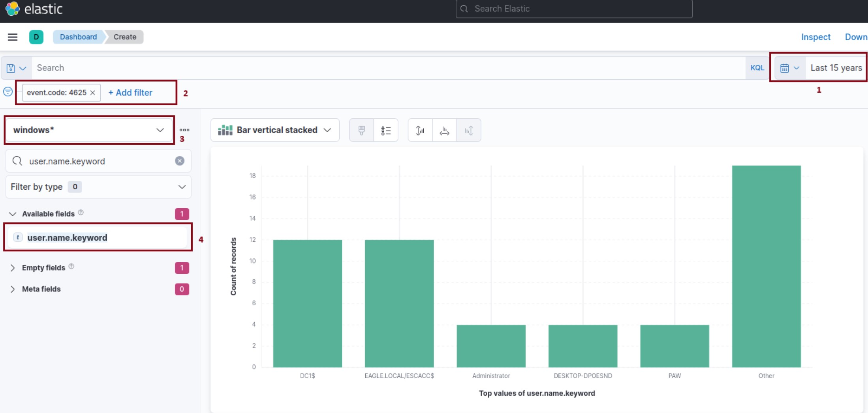Clear the field search text

[180, 161]
